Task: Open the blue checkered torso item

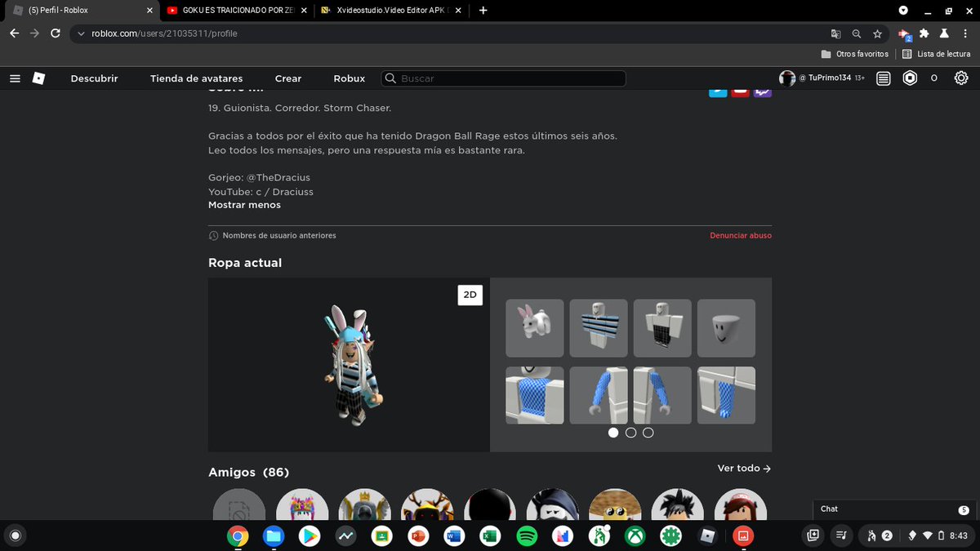Action: coord(535,395)
